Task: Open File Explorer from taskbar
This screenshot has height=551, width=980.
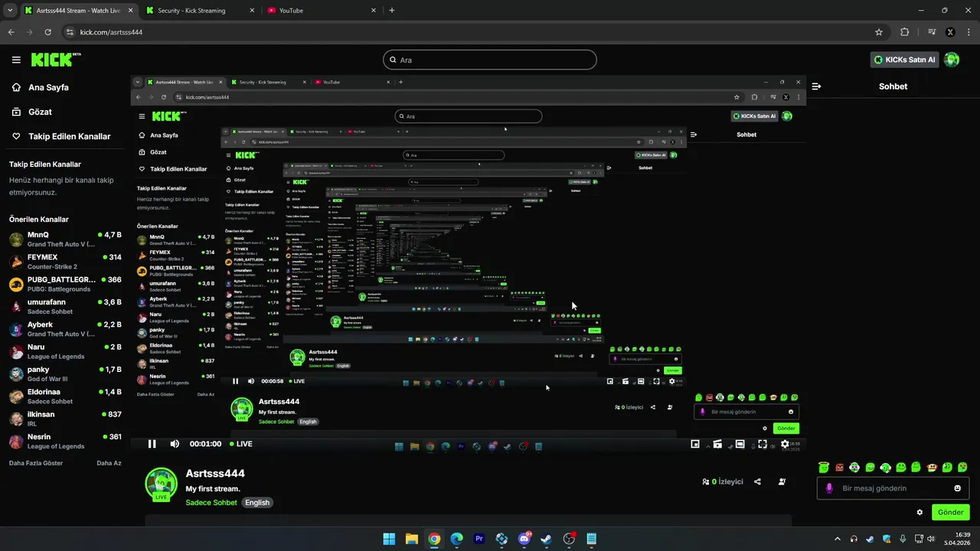Action: pyautogui.click(x=412, y=539)
